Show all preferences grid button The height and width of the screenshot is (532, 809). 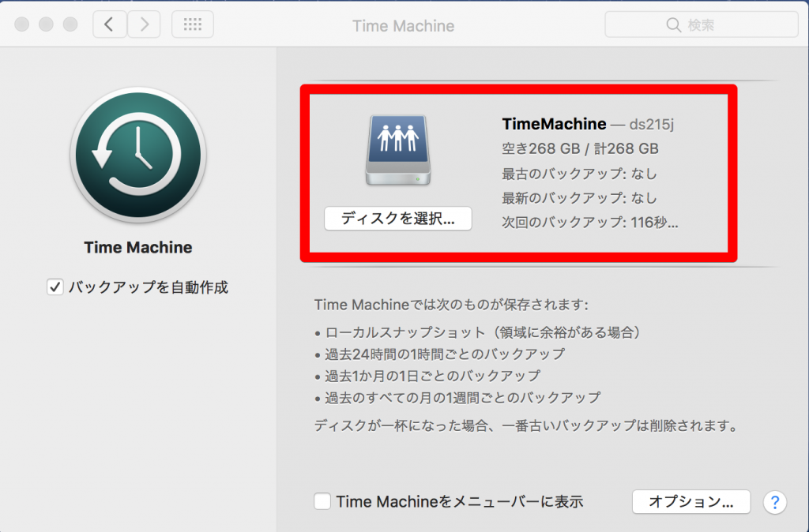coord(193,24)
